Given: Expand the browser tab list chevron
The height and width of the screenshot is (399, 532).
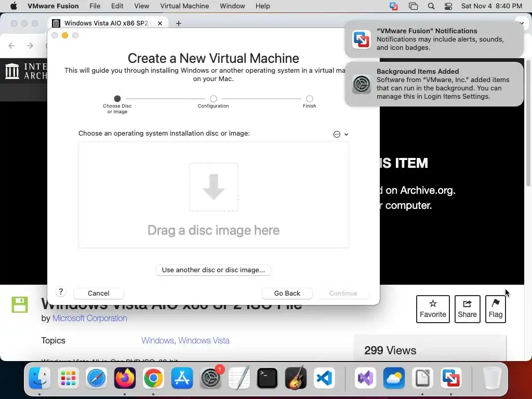Looking at the screenshot, I should [522, 23].
